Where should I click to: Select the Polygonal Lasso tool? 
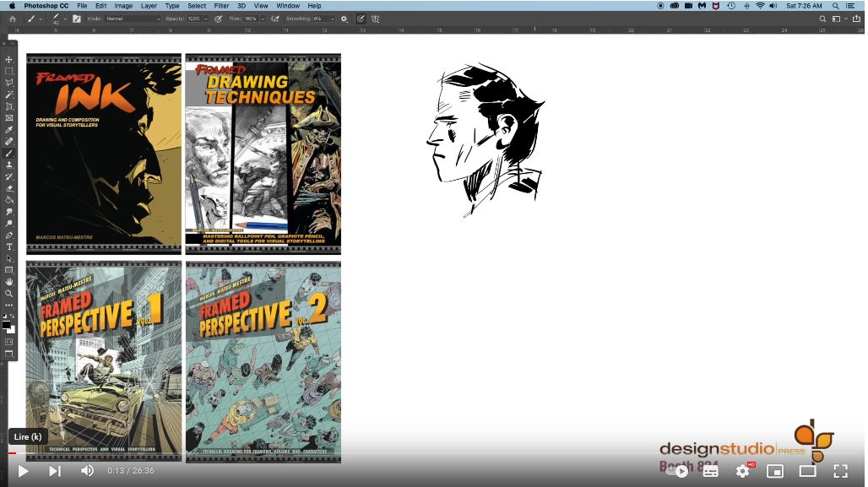8,83
